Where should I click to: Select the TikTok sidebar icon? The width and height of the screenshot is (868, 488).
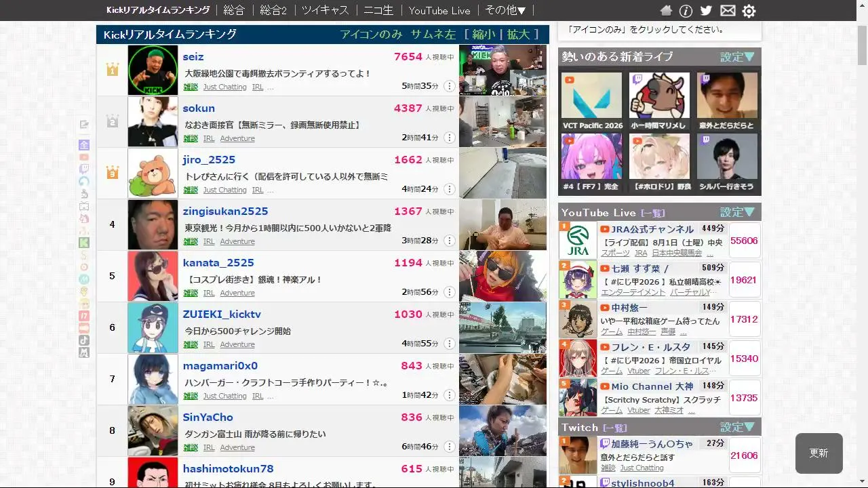pyautogui.click(x=84, y=340)
